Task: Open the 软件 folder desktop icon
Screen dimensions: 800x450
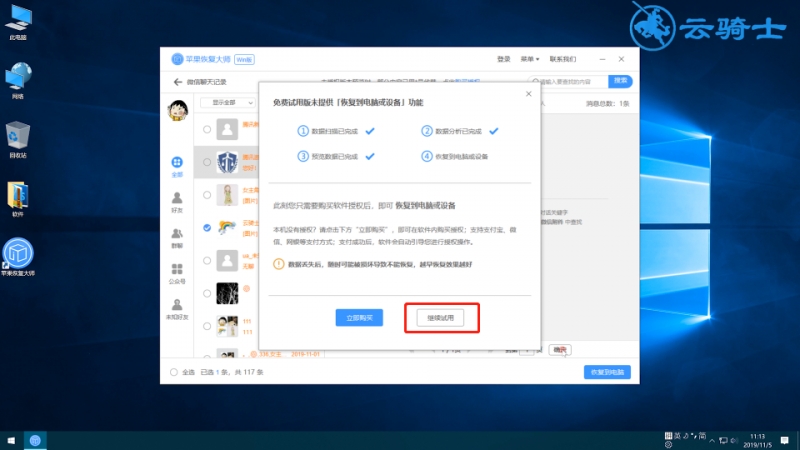Action: point(18,199)
